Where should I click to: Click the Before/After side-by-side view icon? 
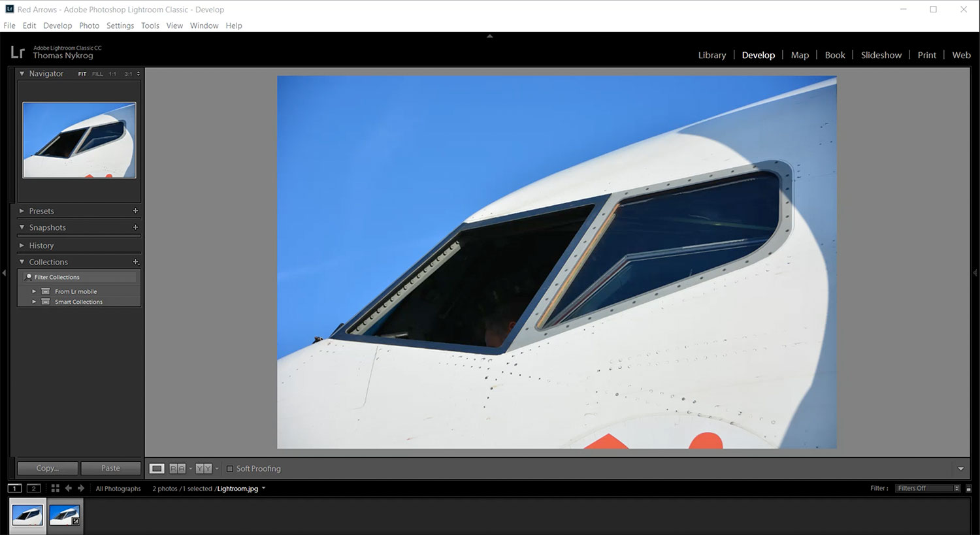click(177, 468)
